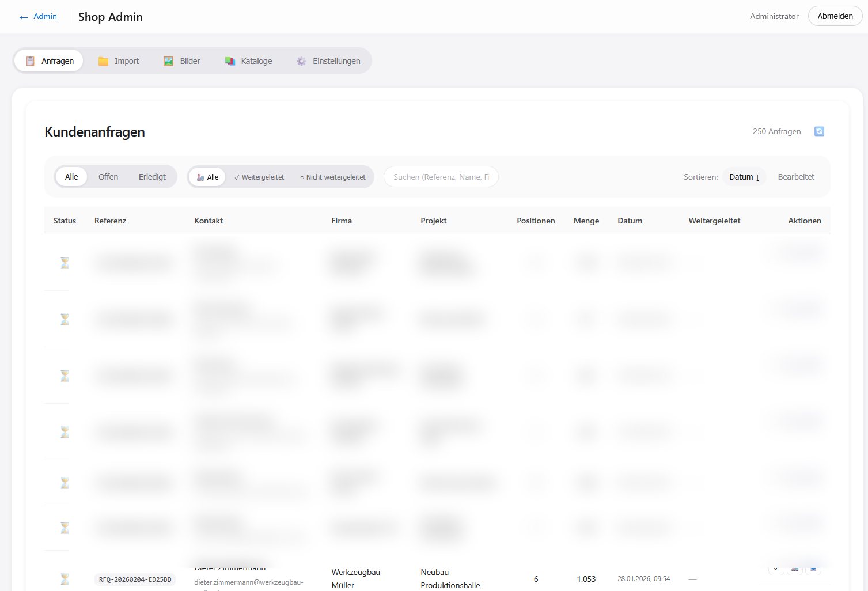Filter requests by Offen status
Screen dimensions: 868x591
(x=108, y=177)
